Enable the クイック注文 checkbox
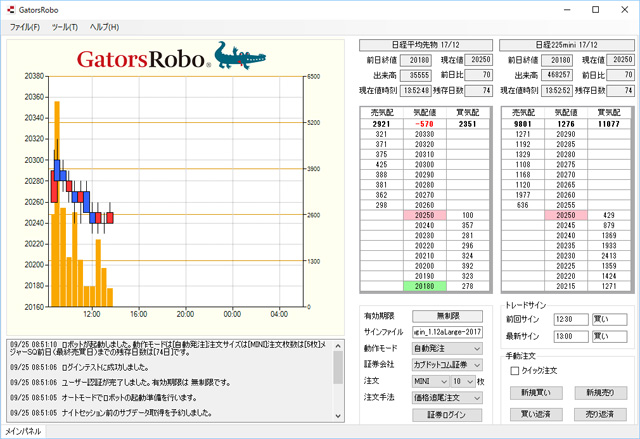640x439 pixels. click(515, 371)
